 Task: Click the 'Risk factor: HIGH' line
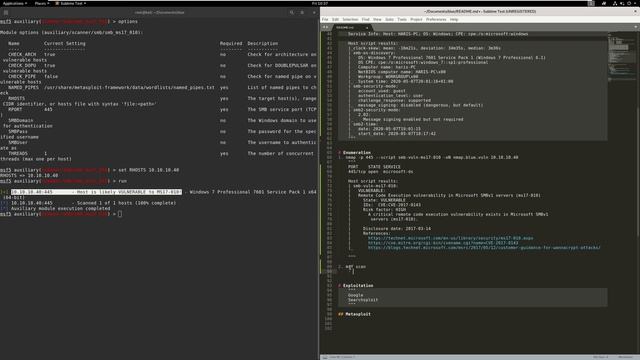[384, 209]
